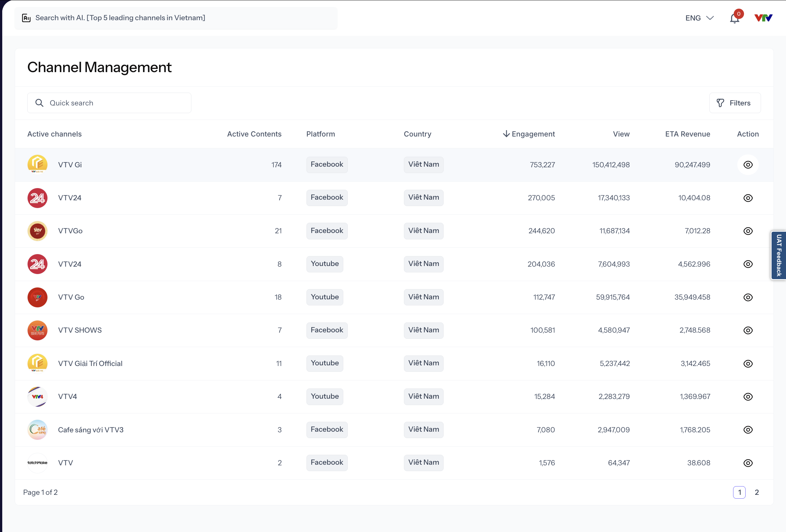
Task: Click channel name VTV SHOWS
Action: click(79, 330)
